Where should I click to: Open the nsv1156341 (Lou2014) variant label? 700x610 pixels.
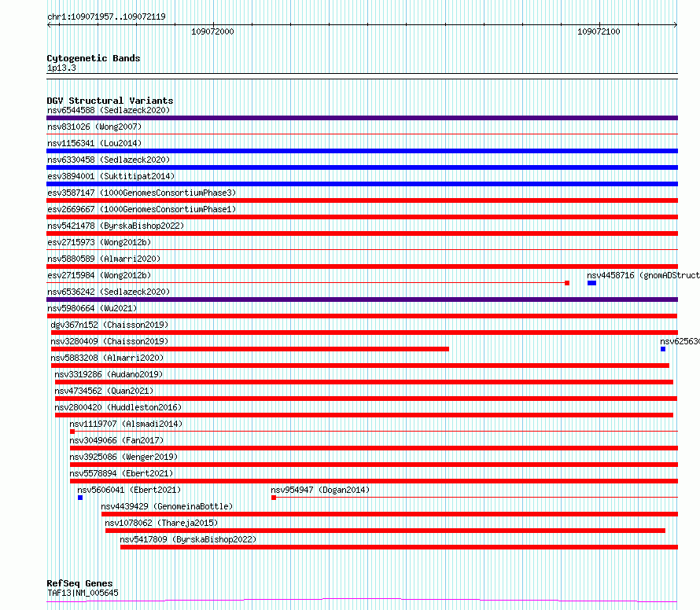(94, 143)
